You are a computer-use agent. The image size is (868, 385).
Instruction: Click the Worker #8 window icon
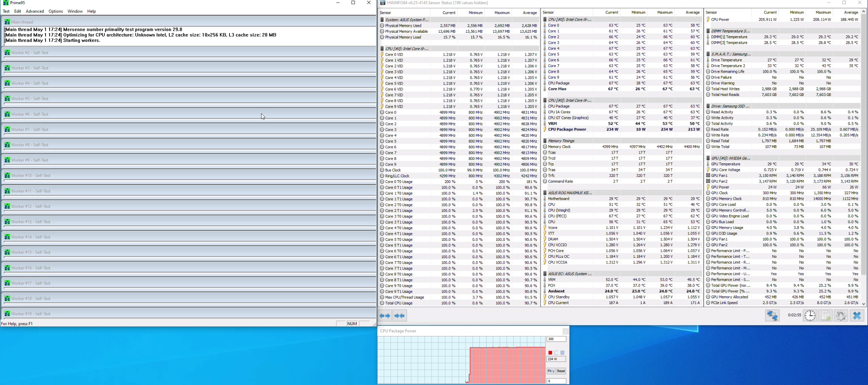click(x=7, y=145)
